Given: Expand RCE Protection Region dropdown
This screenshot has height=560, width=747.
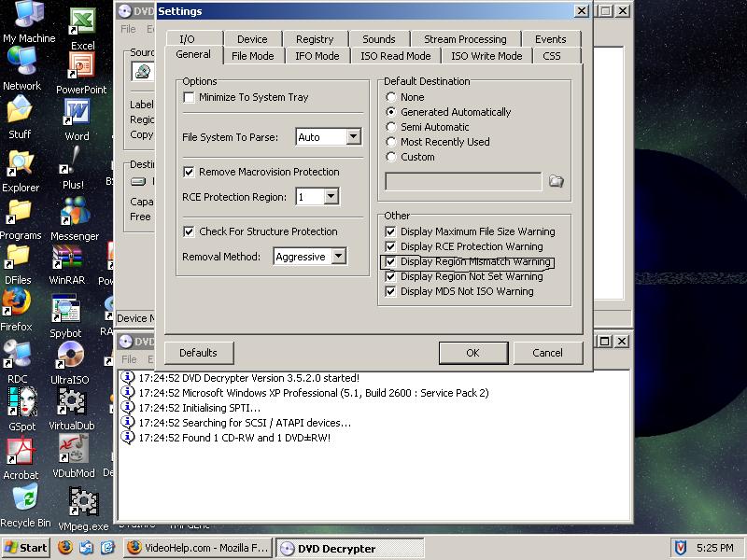Looking at the screenshot, I should click(x=331, y=197).
